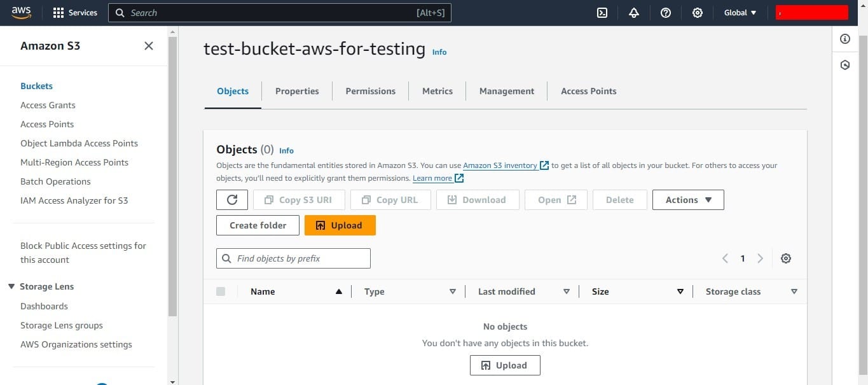
Task: Sort objects by Name column arrow
Action: point(339,291)
